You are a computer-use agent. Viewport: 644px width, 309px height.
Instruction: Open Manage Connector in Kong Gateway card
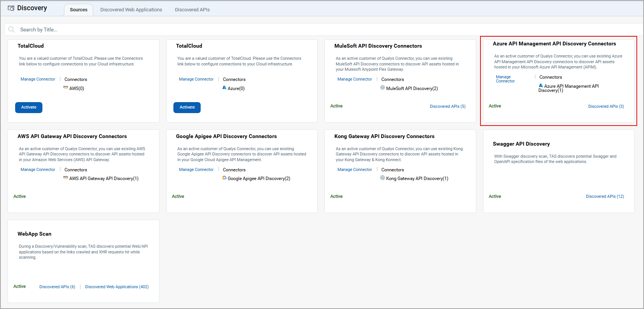tap(355, 170)
